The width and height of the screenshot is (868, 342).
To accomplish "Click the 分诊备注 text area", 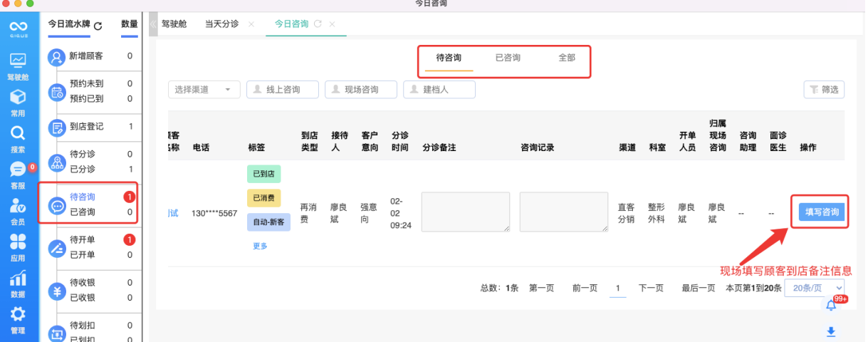I will (x=466, y=212).
